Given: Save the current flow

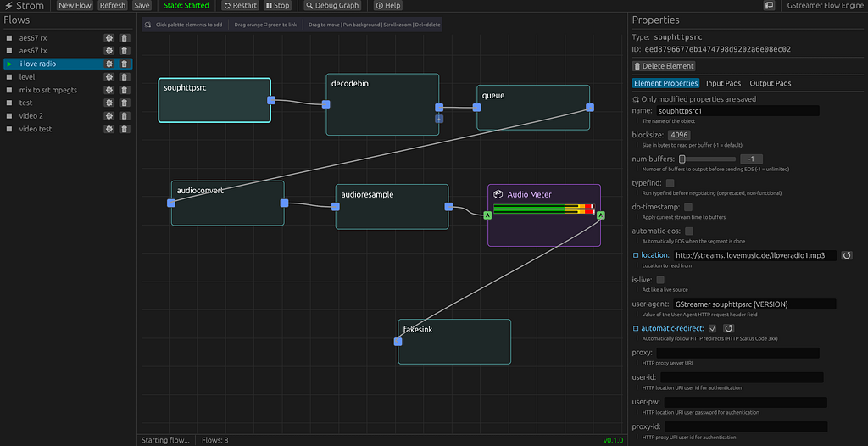Looking at the screenshot, I should click(x=142, y=6).
